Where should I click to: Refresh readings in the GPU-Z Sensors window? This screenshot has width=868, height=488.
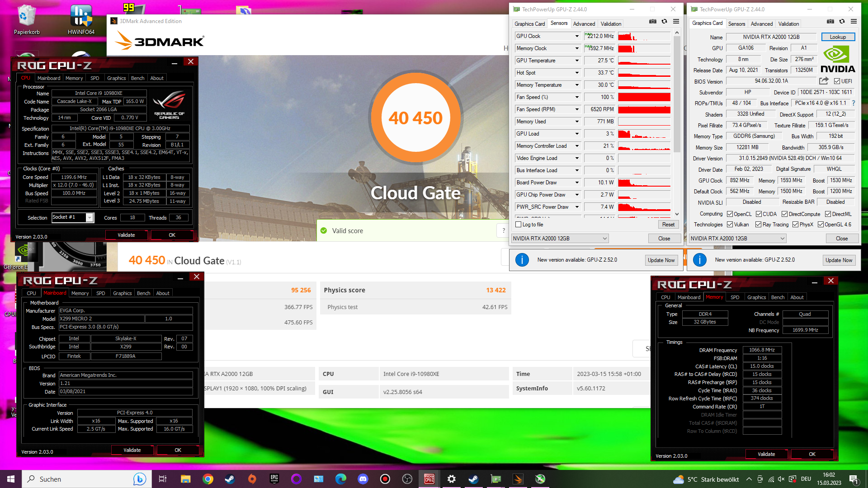click(664, 21)
